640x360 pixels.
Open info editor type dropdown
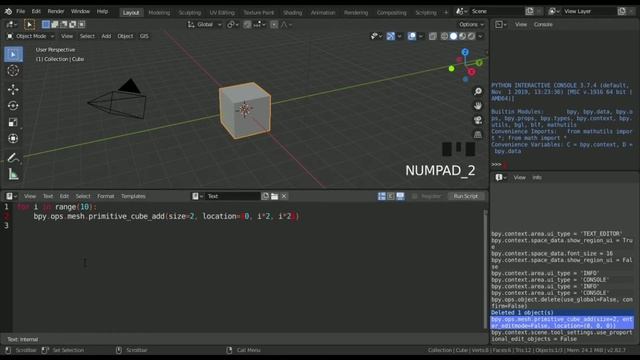[501, 178]
